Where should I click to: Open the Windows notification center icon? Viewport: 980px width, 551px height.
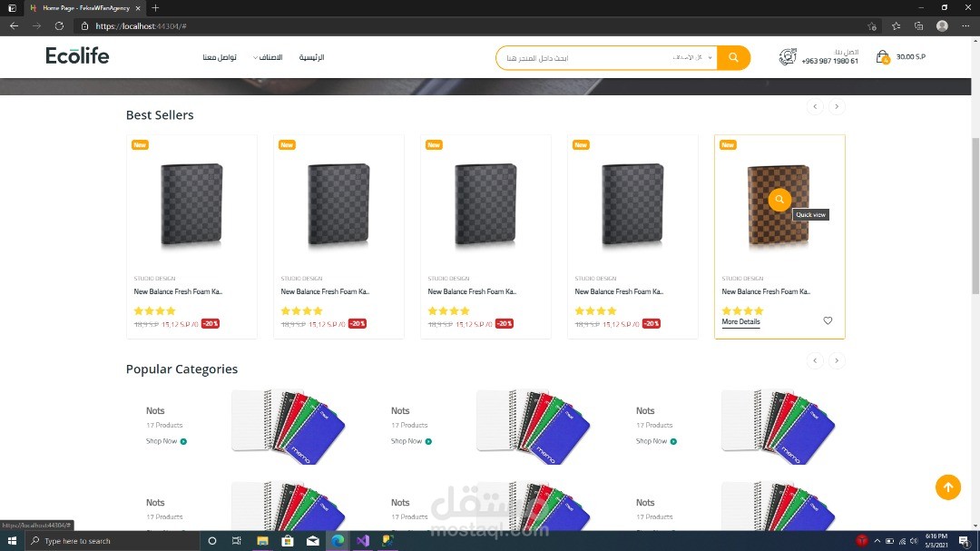[965, 541]
